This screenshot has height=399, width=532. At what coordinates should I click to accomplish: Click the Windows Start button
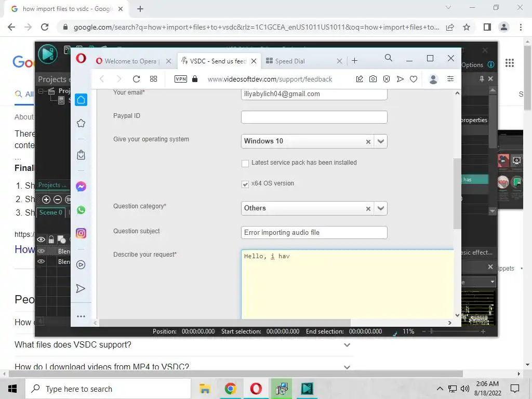point(12,389)
